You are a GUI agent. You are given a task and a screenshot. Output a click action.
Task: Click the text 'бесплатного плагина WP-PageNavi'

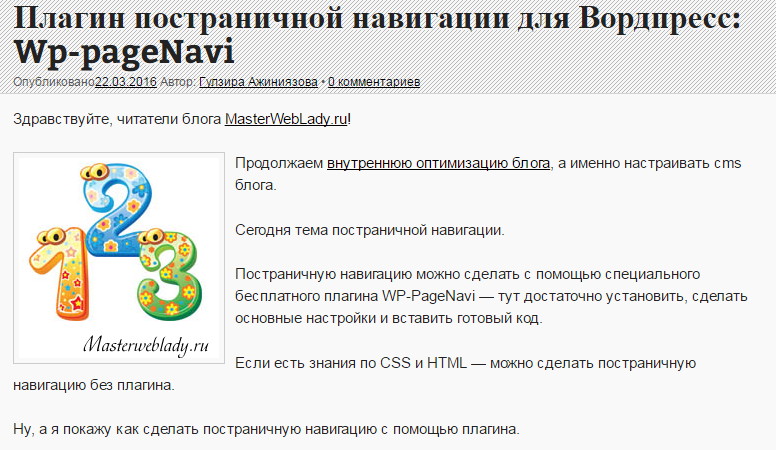pyautogui.click(x=355, y=296)
